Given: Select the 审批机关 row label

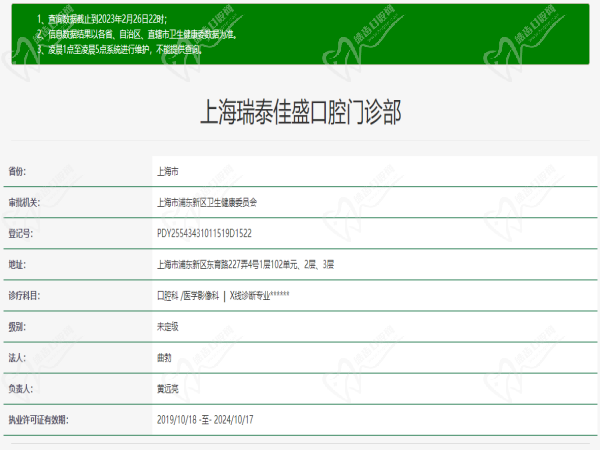Looking at the screenshot, I should point(23,202).
